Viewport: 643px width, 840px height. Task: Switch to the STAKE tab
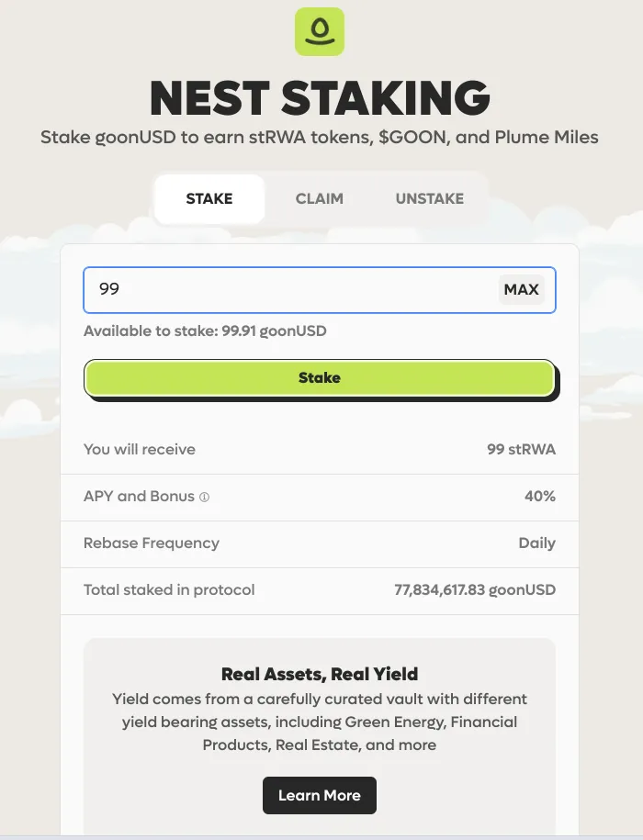click(209, 198)
